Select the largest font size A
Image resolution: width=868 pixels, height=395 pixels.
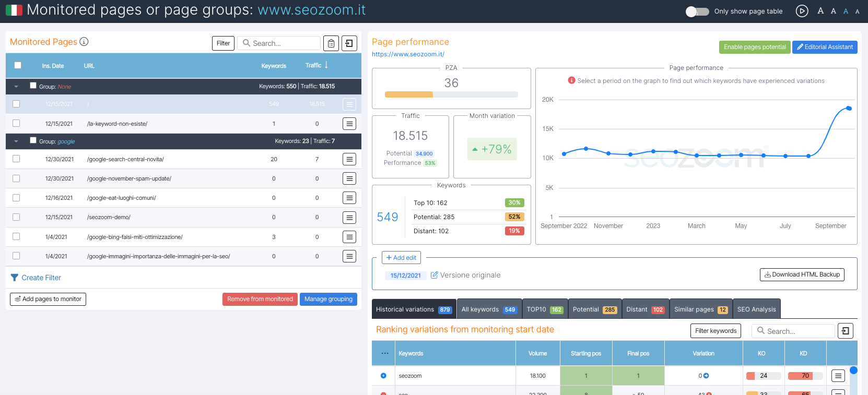820,11
